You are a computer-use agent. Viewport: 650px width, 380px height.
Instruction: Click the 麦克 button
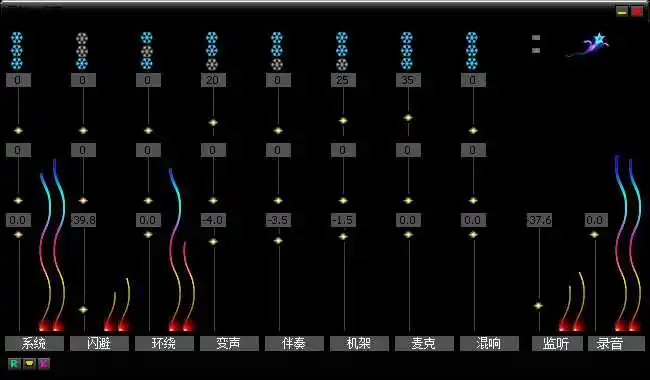pyautogui.click(x=424, y=344)
